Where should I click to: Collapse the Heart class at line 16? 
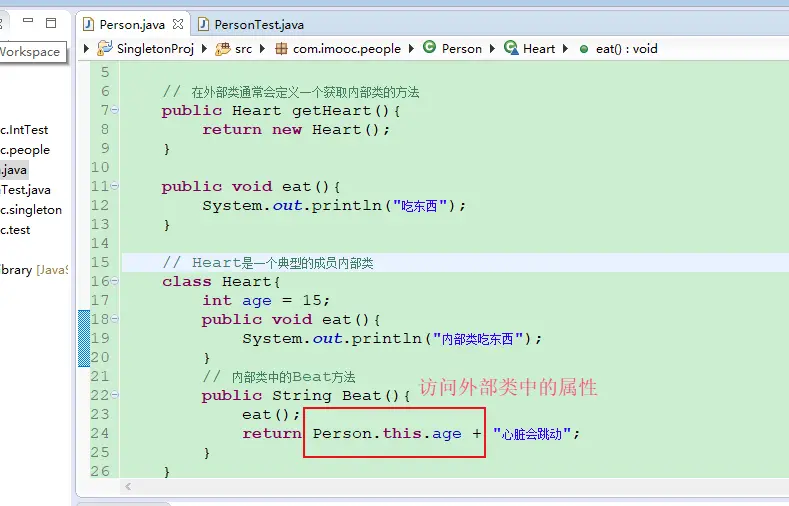pyautogui.click(x=115, y=281)
